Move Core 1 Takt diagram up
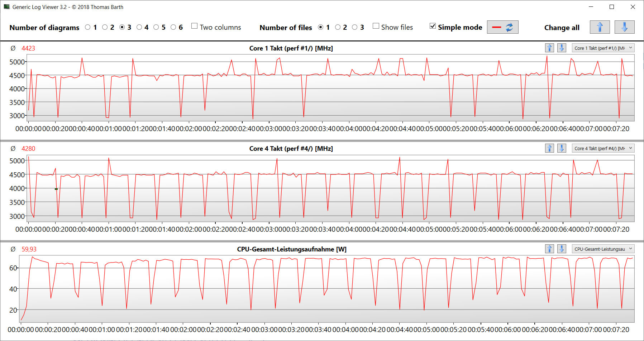The image size is (644, 341). tap(549, 48)
